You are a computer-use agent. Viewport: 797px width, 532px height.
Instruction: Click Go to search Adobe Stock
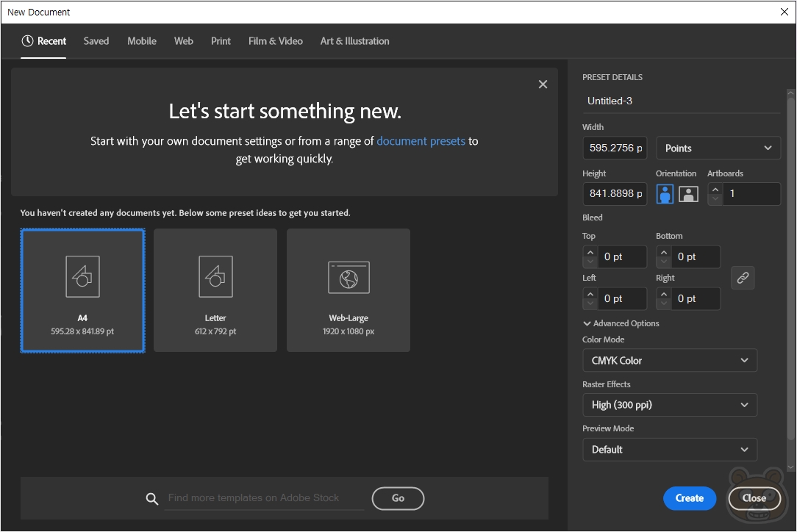(x=398, y=498)
